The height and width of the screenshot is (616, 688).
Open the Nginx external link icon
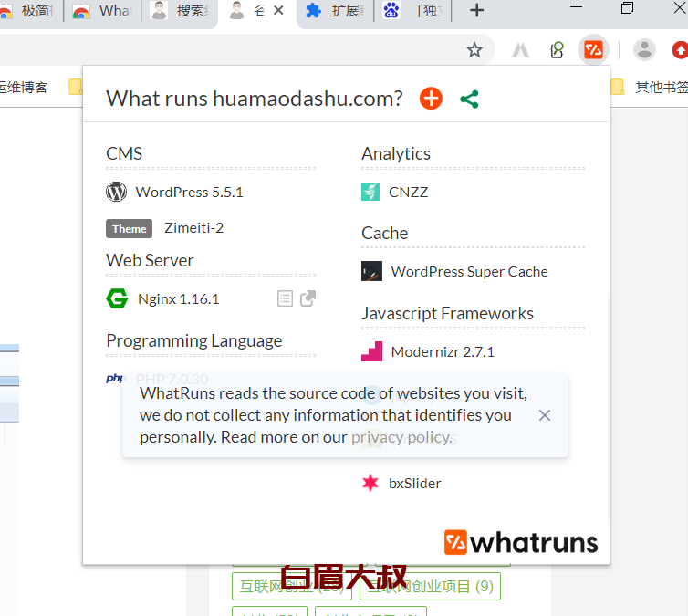pos(308,298)
